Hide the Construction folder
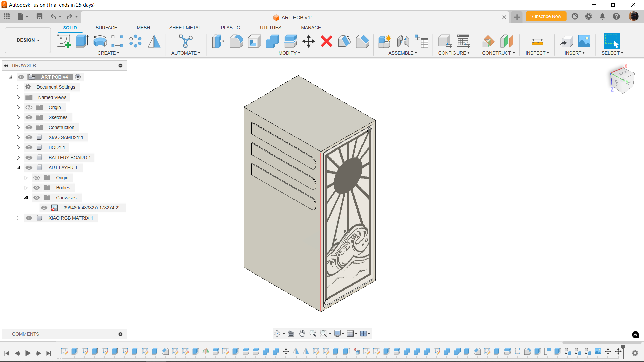The height and width of the screenshot is (362, 644). click(29, 127)
